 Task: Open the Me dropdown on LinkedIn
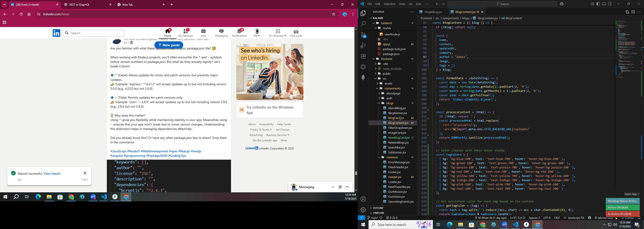point(257,33)
